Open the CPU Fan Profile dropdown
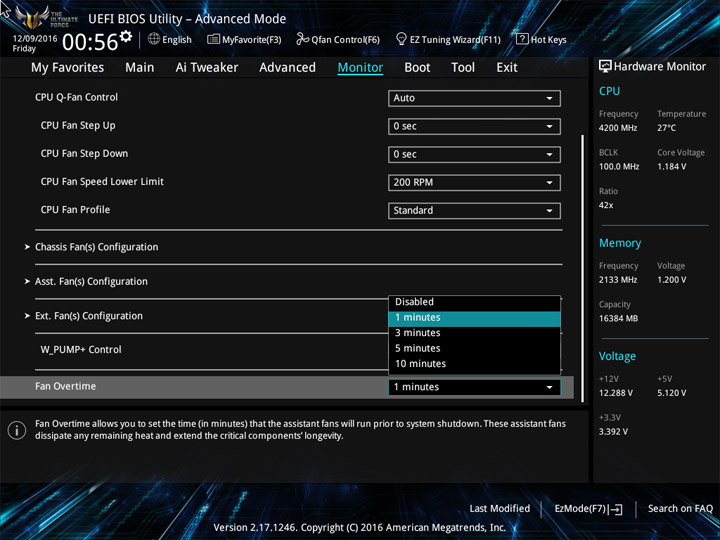 [x=474, y=210]
